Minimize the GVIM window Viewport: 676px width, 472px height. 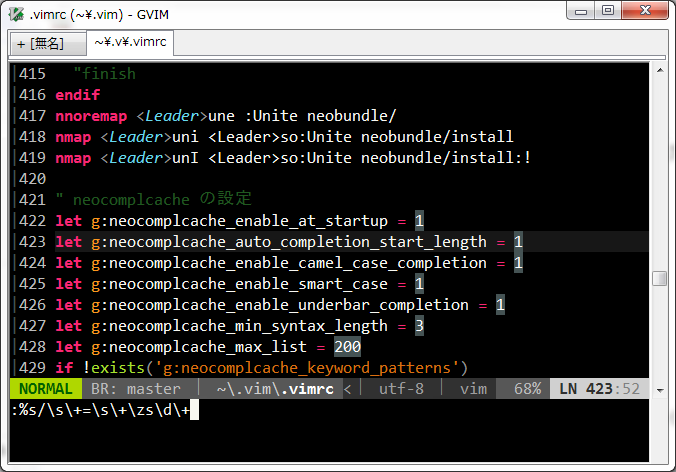coord(581,10)
